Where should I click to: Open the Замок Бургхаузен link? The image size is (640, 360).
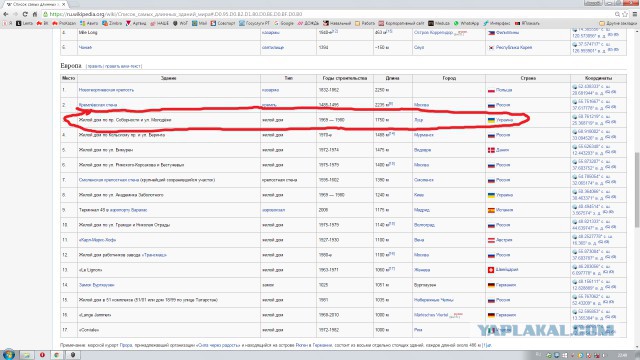96,285
